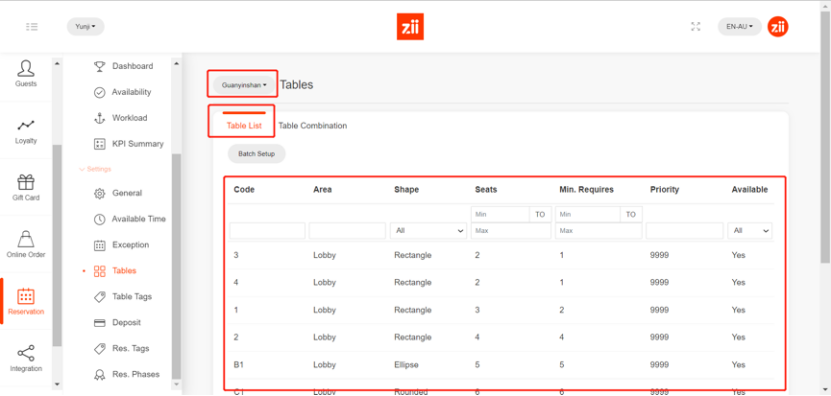The height and width of the screenshot is (396, 831).
Task: Open the Available filter dropdown
Action: (x=750, y=231)
